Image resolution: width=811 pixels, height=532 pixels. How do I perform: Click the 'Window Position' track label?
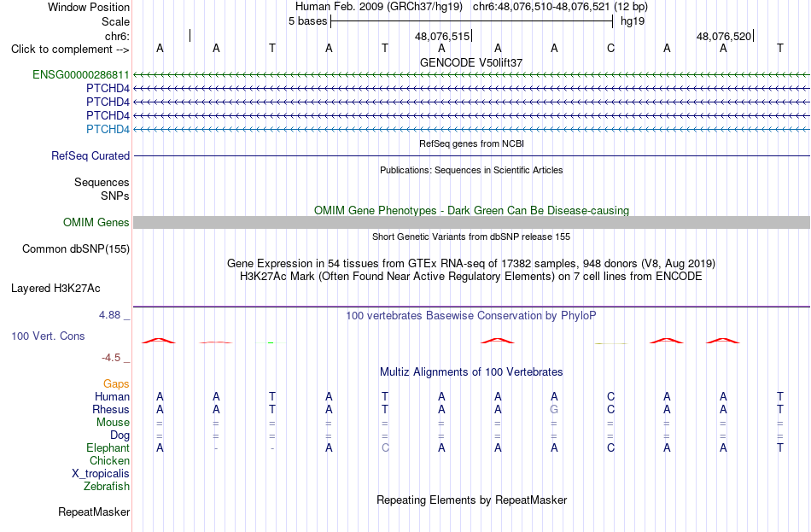(x=89, y=7)
